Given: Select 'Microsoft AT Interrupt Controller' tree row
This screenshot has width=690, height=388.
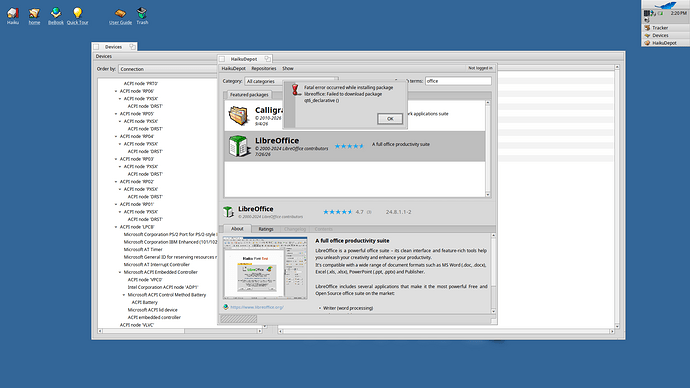Looking at the screenshot, I should [x=157, y=265].
